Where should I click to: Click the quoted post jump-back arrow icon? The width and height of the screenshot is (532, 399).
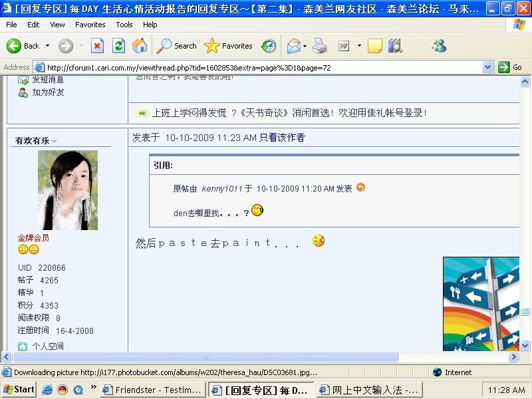click(x=360, y=188)
